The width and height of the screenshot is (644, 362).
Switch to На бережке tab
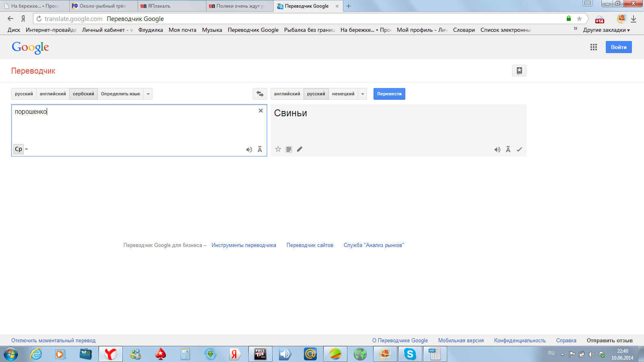click(35, 6)
